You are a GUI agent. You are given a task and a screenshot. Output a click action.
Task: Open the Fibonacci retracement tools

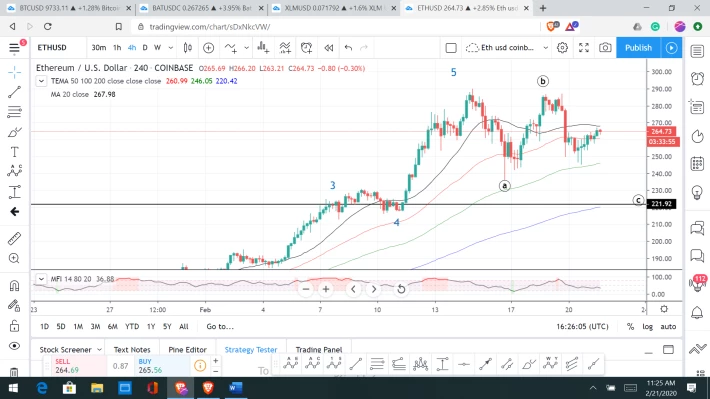coord(14,112)
